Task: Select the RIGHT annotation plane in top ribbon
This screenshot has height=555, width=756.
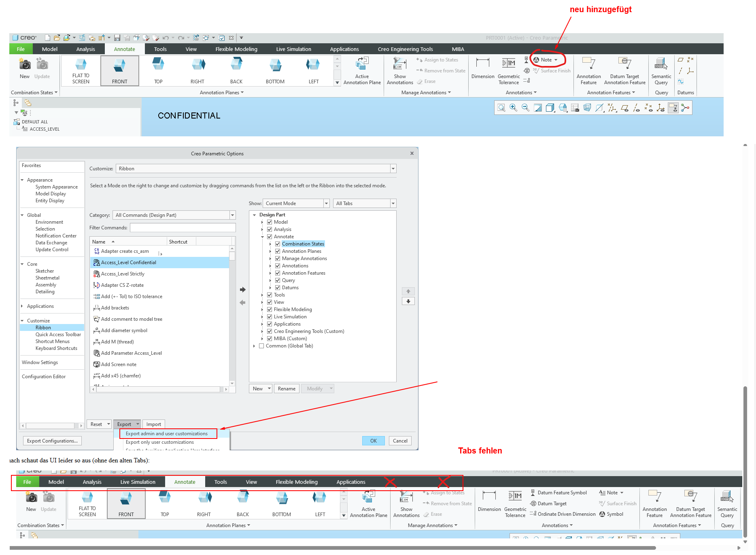Action: (197, 71)
